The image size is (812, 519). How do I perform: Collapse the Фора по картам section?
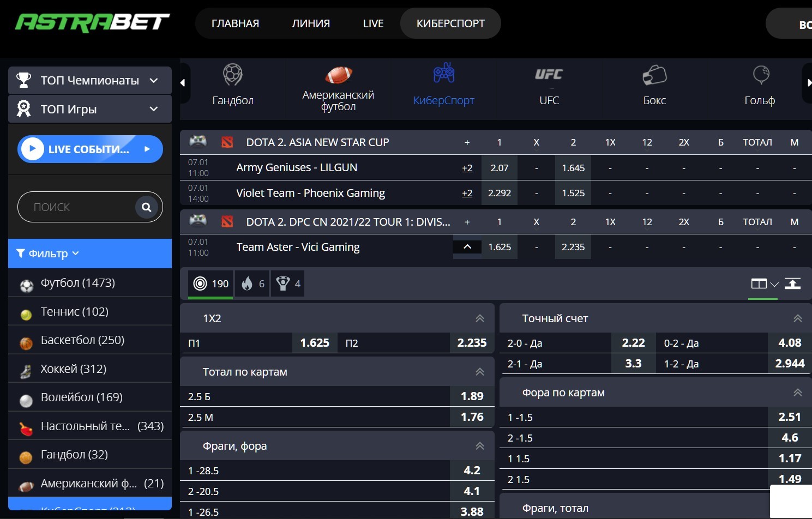798,393
